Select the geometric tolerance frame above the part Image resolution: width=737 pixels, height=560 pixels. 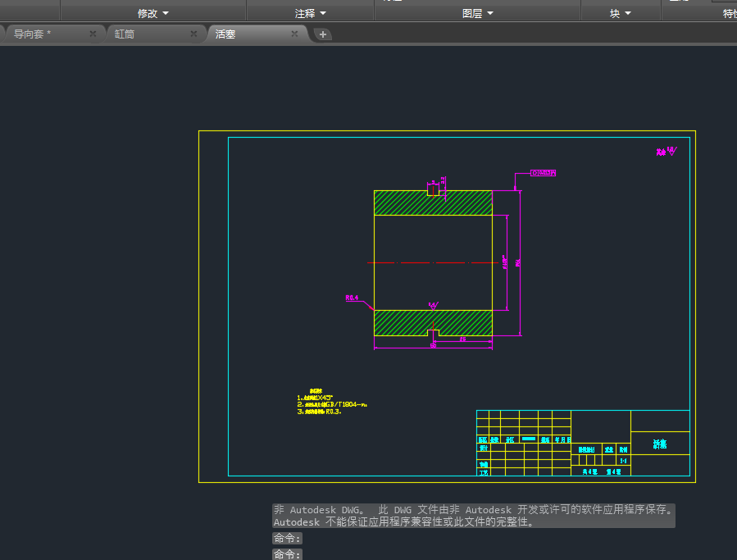tap(544, 173)
